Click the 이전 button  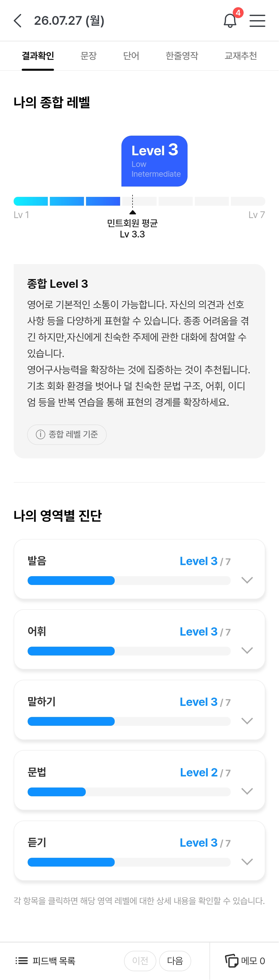point(140,961)
